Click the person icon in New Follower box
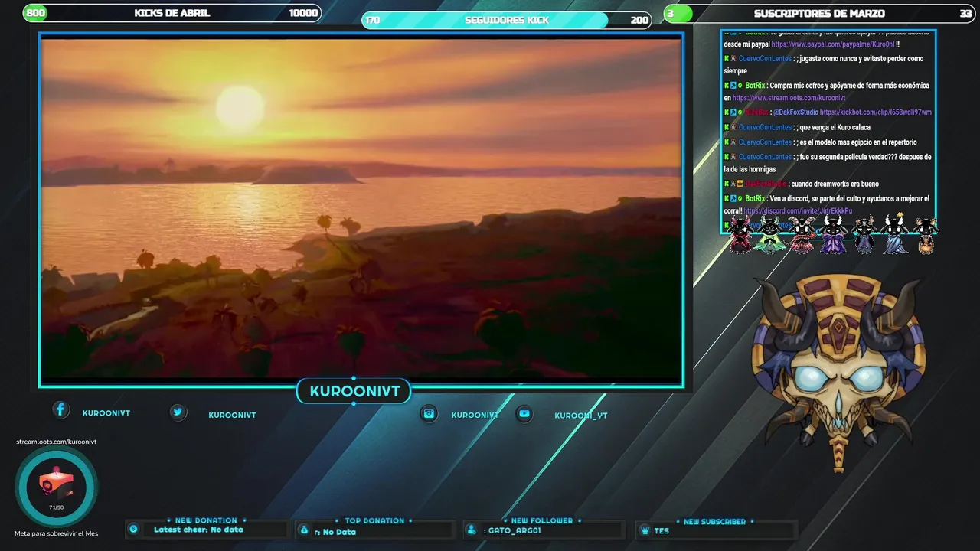980x551 pixels. (x=472, y=530)
